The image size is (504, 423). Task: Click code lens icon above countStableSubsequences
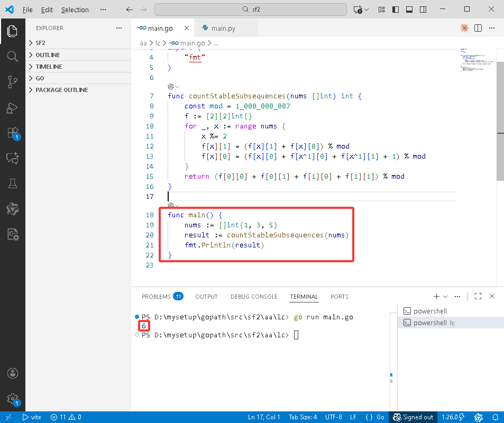point(171,87)
